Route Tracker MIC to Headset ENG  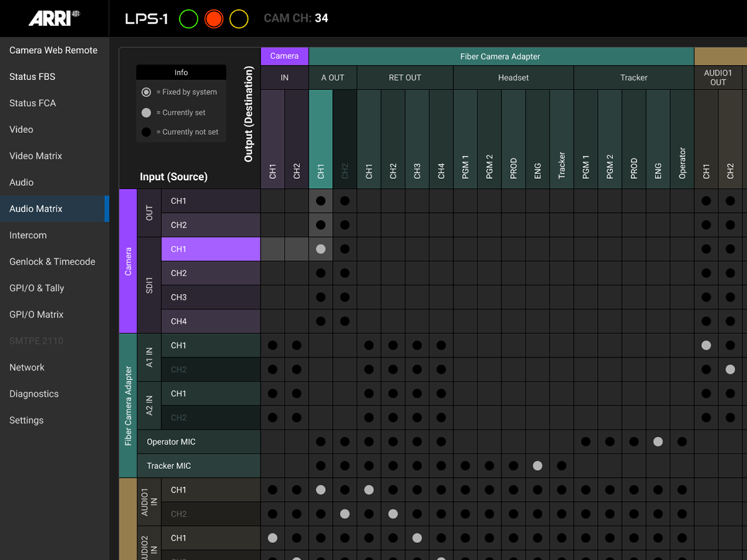point(538,466)
